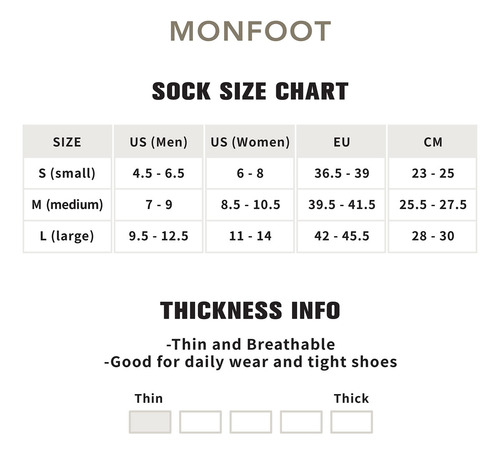The height and width of the screenshot is (454, 500).
Task: Click the 25.5 - 27.5 CM cell
Action: click(x=433, y=205)
